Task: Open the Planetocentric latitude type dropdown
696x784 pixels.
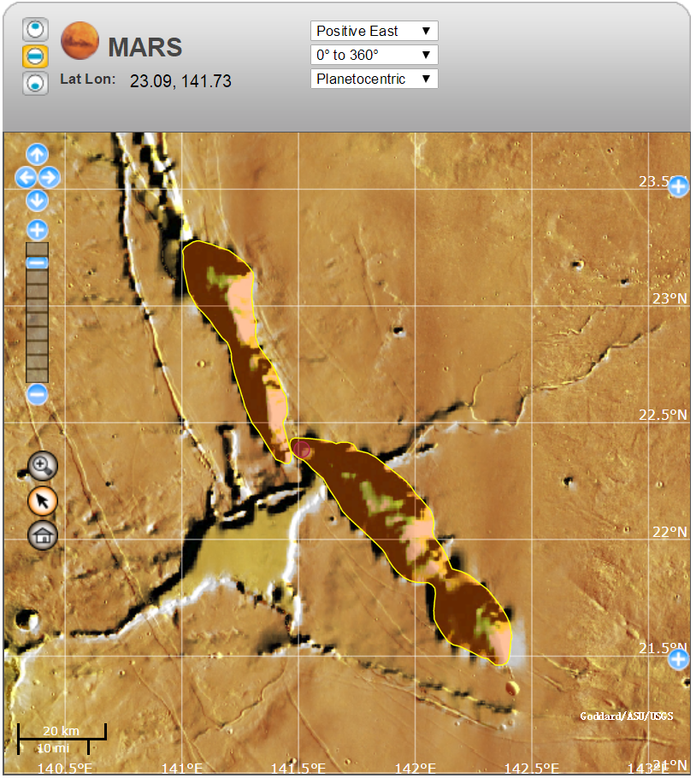Action: click(x=374, y=79)
